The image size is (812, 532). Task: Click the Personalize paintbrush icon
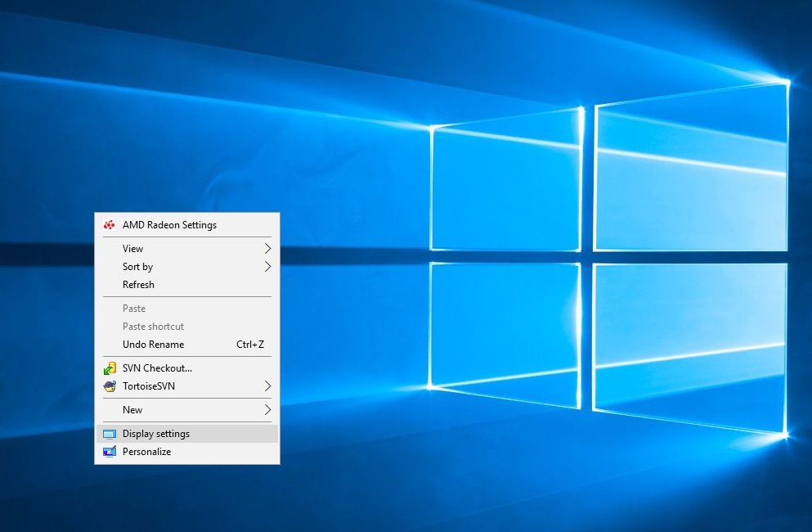click(x=110, y=452)
